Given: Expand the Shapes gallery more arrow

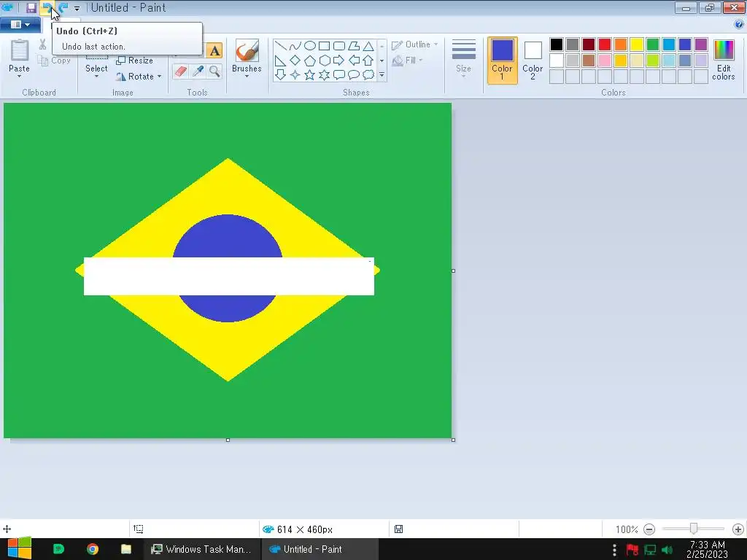Looking at the screenshot, I should (x=382, y=75).
